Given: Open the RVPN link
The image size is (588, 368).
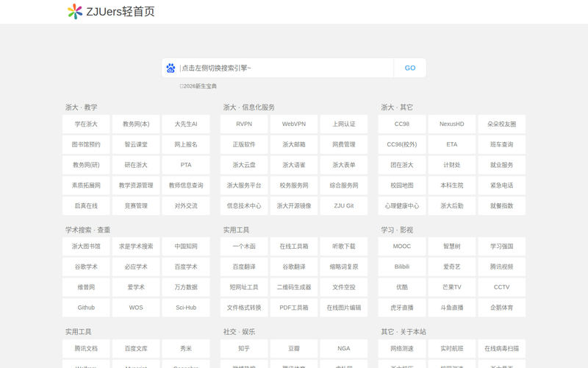Looking at the screenshot, I should coord(244,124).
